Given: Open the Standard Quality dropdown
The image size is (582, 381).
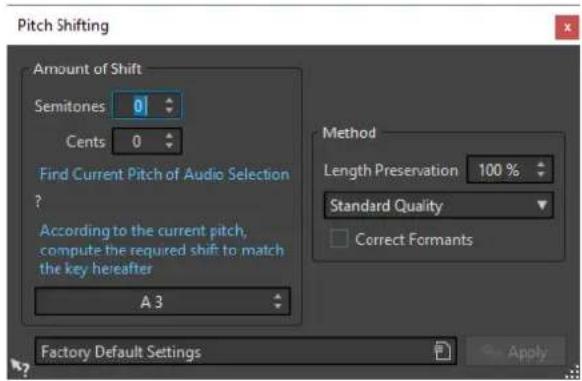Looking at the screenshot, I should pos(439,205).
